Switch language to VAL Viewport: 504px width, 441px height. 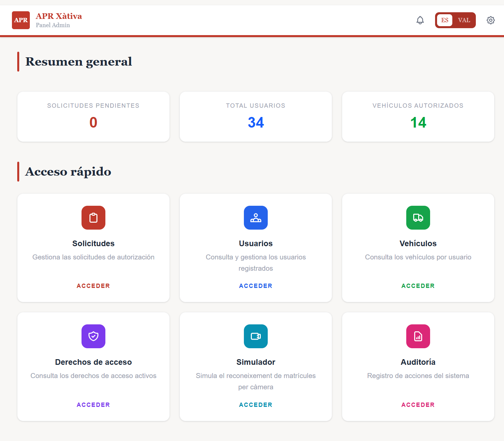[x=464, y=20]
